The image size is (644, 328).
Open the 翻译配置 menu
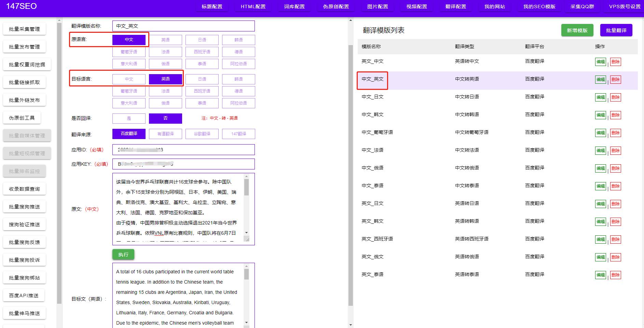click(x=455, y=6)
